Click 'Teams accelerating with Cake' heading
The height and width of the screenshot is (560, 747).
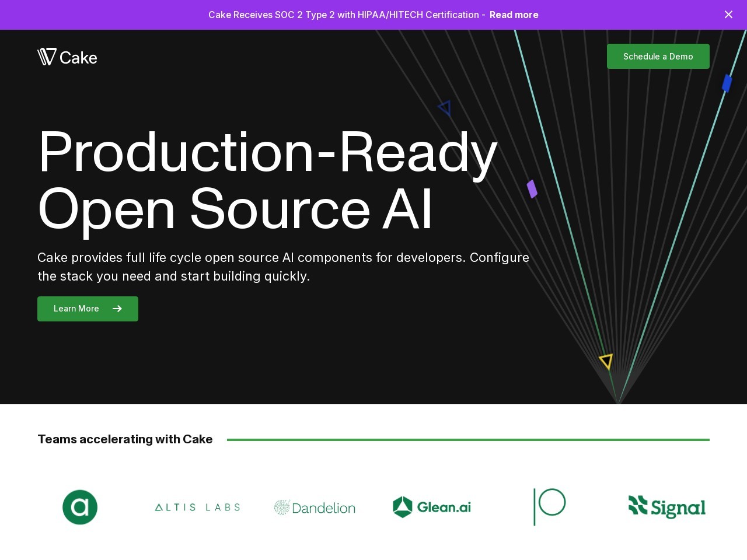coord(125,439)
